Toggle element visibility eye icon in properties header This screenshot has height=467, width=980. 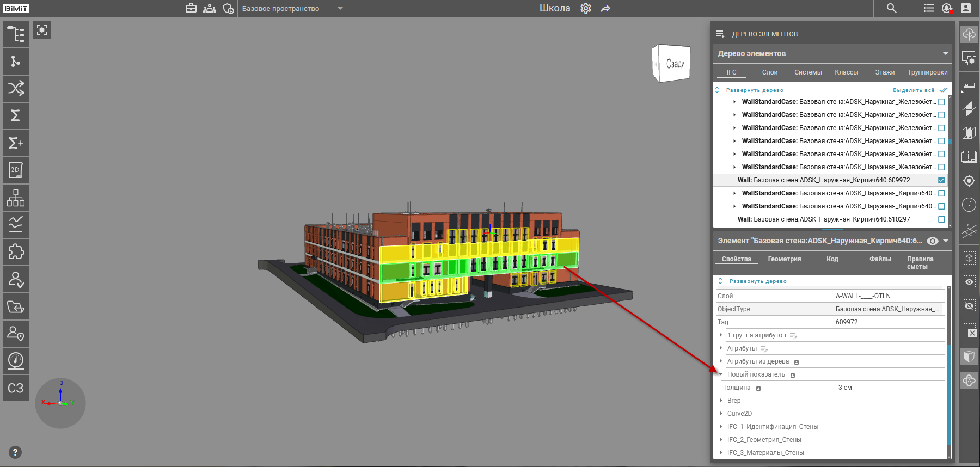point(933,241)
